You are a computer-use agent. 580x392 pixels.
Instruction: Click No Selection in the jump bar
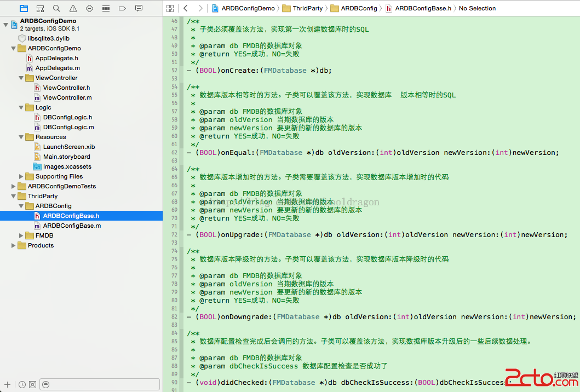tap(477, 8)
